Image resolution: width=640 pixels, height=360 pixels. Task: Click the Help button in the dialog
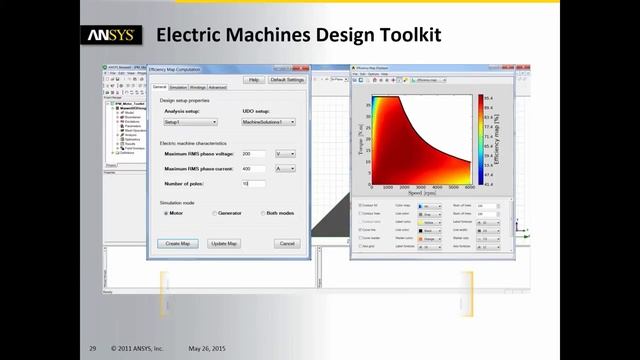coord(254,80)
